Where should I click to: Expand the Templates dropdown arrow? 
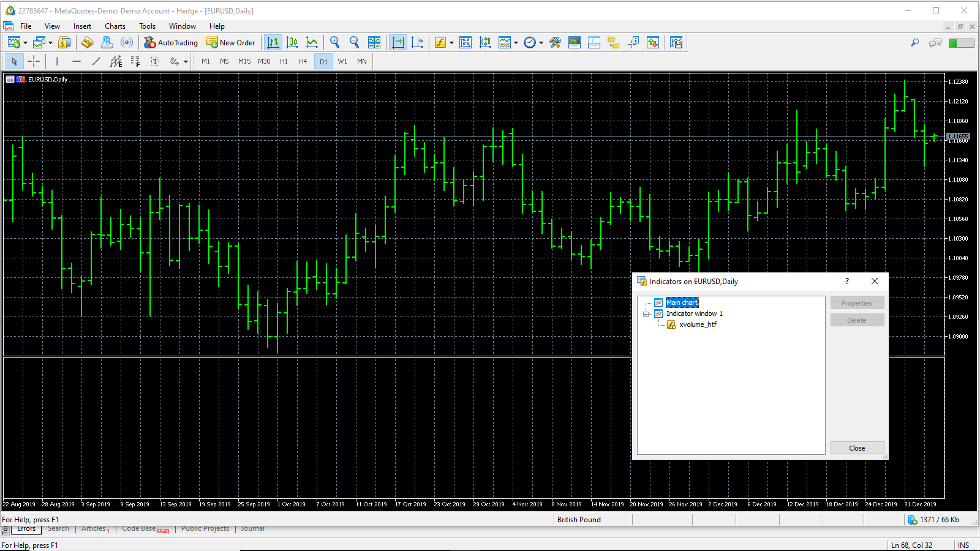[x=516, y=43]
